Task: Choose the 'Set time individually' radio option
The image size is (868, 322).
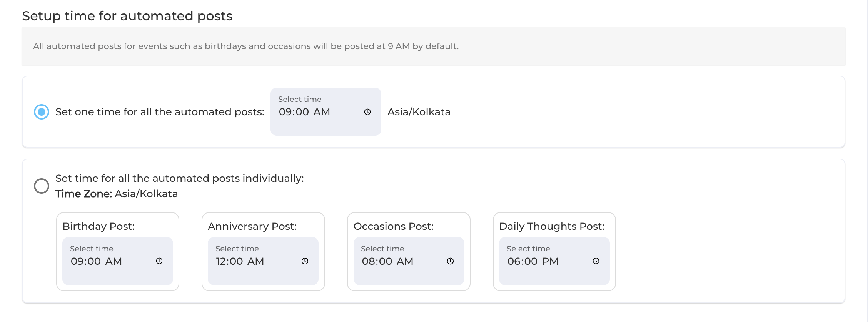Action: click(42, 186)
